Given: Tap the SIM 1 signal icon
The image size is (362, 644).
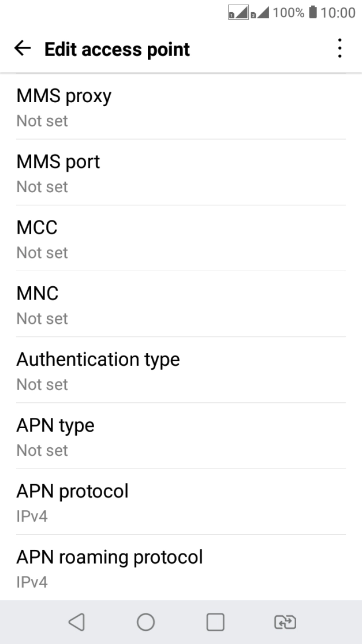Looking at the screenshot, I should pyautogui.click(x=237, y=13).
